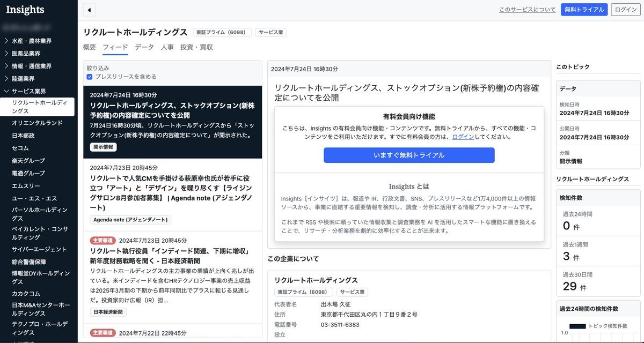644x343 pixels.
Task: Click the 主要報道 badge dated 2024年7月22日
Action: 103,333
